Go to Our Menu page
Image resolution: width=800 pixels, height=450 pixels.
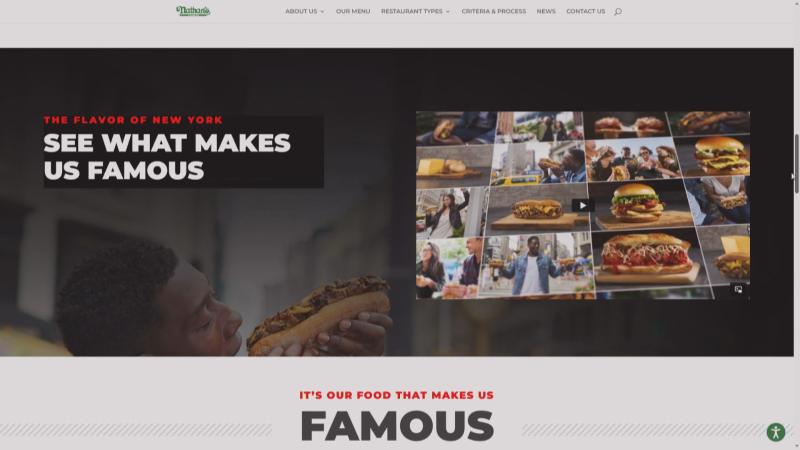[353, 11]
